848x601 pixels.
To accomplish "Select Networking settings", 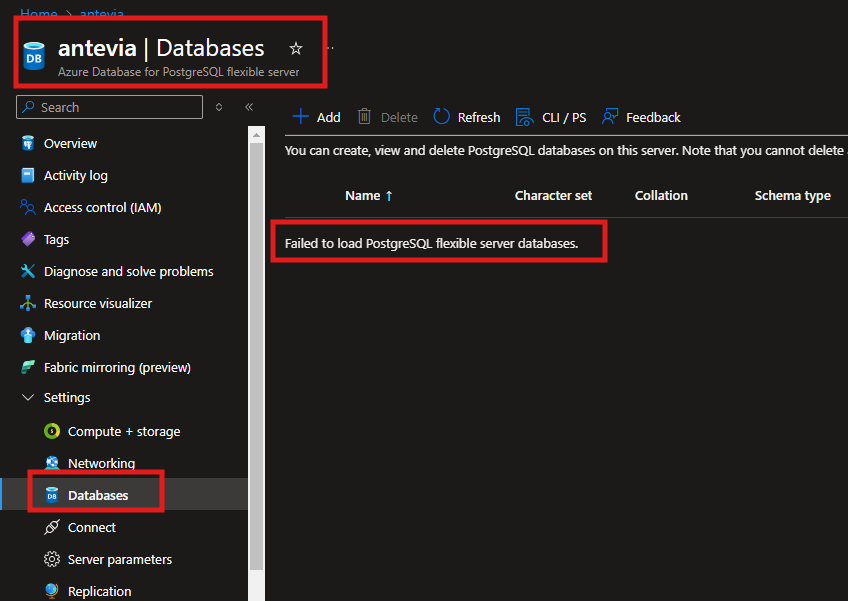I will tap(101, 463).
